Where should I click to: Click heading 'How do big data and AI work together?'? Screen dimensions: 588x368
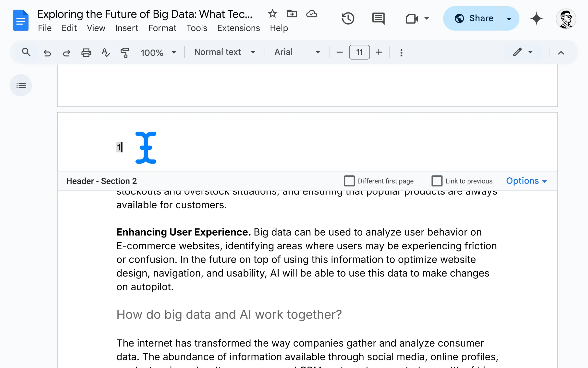coord(229,314)
